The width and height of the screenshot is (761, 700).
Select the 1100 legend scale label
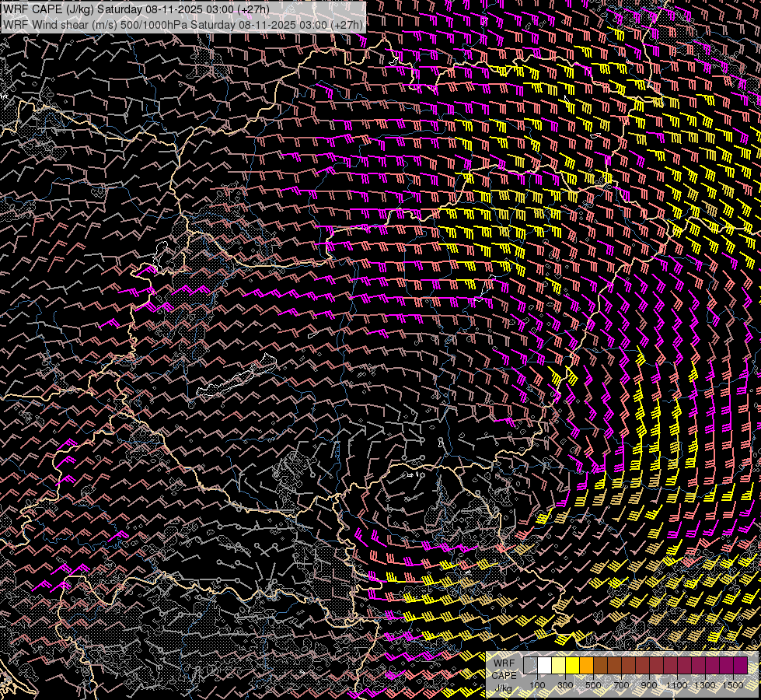[x=677, y=684]
